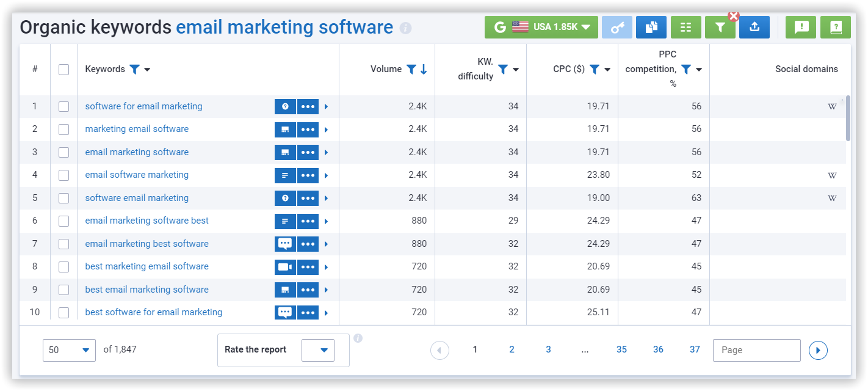Open the key icon toolbar button
Screen dimensions: 868x391
(x=617, y=27)
